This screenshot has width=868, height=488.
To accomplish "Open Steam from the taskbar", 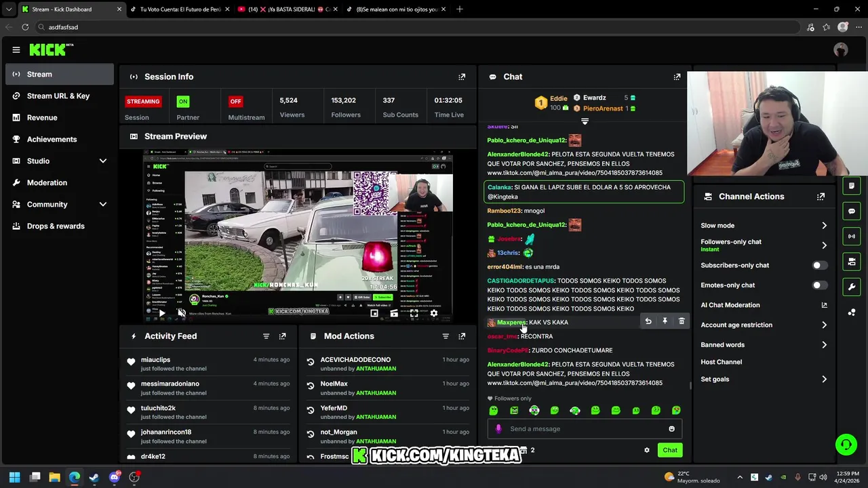I will [94, 477].
